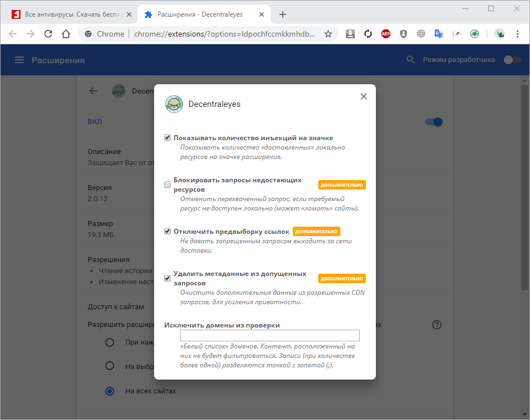Click the chrome://extensions address bar

[x=225, y=34]
